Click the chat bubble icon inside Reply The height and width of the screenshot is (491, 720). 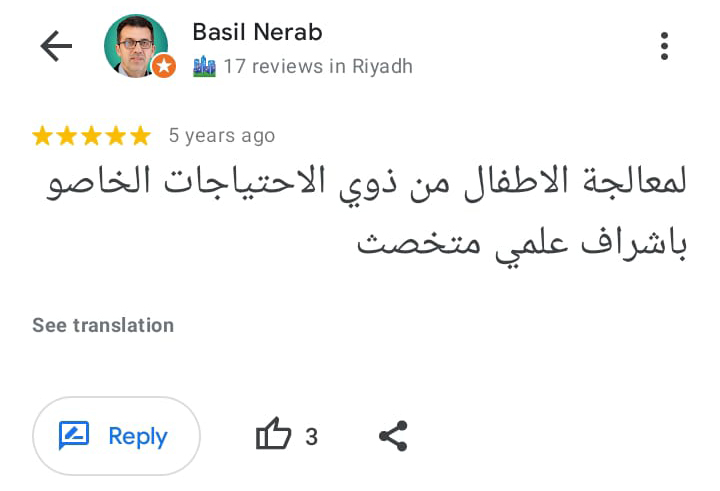75,436
